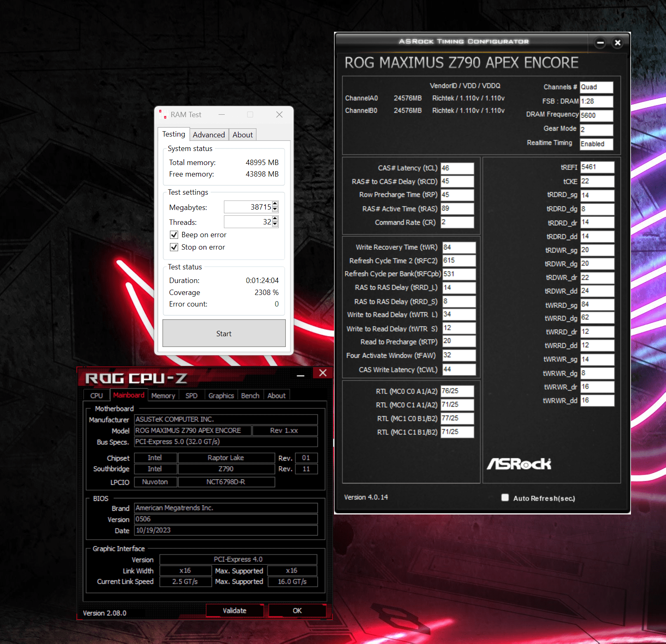Image resolution: width=666 pixels, height=644 pixels.
Task: Click the RAS# Active Time (tRAS) field
Action: (x=457, y=209)
